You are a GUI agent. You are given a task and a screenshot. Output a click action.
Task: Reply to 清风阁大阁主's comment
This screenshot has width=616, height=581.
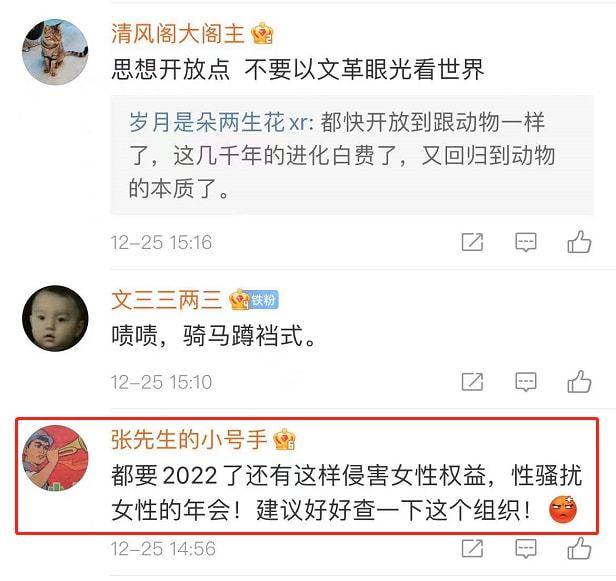tap(526, 242)
